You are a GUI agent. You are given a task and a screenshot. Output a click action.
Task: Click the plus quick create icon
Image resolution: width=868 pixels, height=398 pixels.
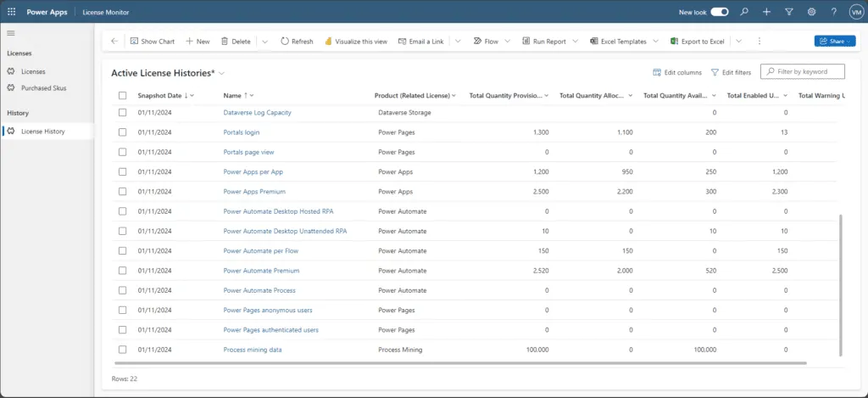tap(766, 12)
